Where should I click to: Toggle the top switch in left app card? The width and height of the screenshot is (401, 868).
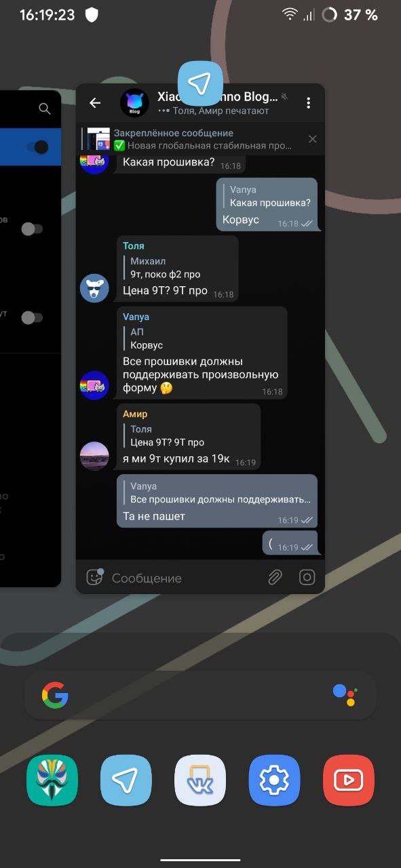[36, 147]
